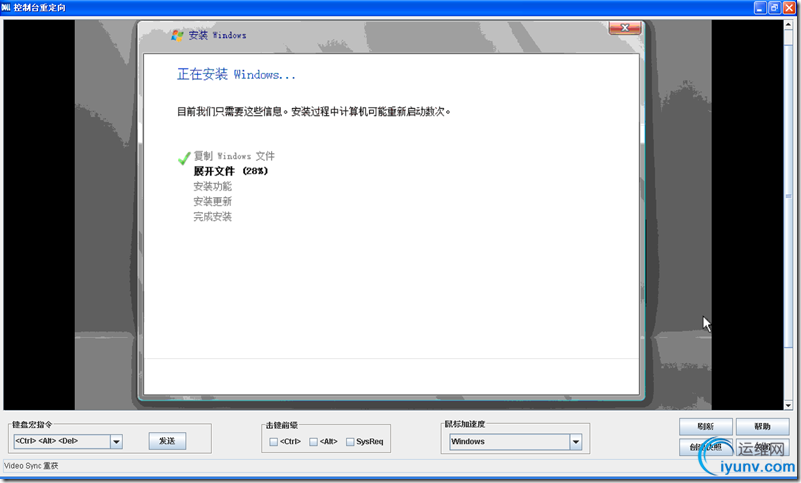This screenshot has width=801, height=483.
Task: Enable the <Ctrl> key prefix checkbox
Action: [273, 442]
